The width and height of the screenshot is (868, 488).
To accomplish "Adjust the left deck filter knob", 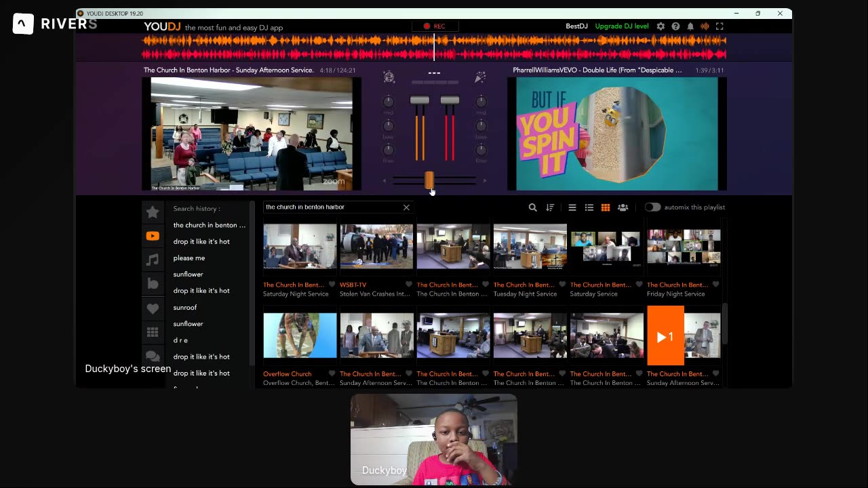I will click(x=389, y=150).
